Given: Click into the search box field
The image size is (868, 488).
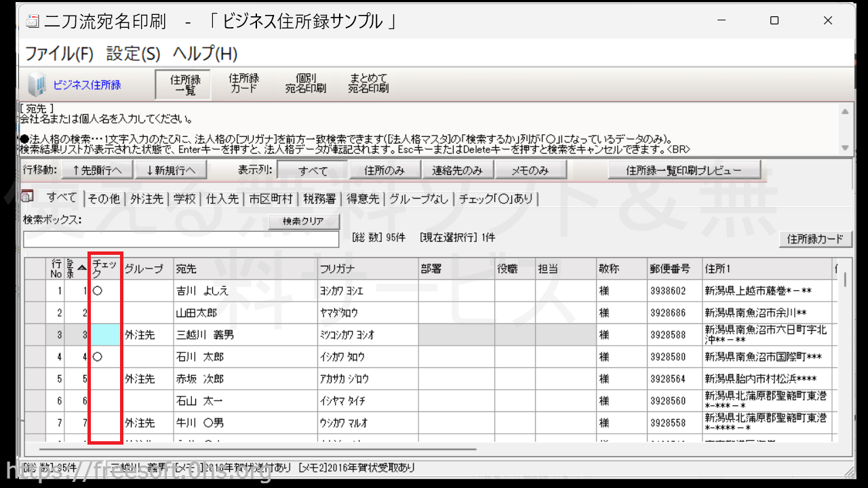Looking at the screenshot, I should [x=180, y=239].
